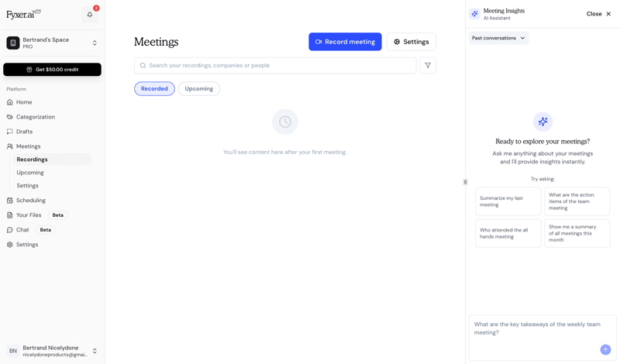Click the Home house icon
620x364 pixels.
pos(10,102)
